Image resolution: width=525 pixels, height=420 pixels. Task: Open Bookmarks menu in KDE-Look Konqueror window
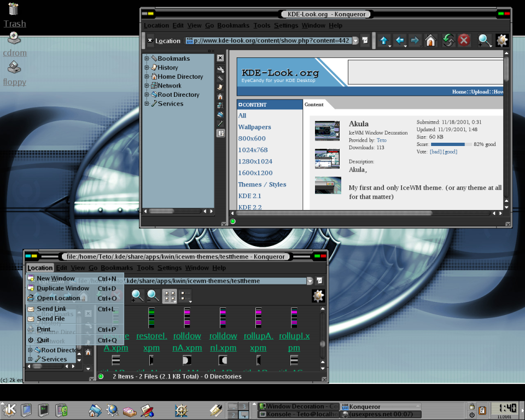click(233, 26)
